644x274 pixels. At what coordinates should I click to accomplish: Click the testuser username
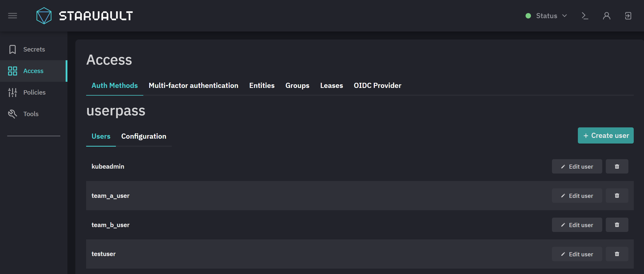pyautogui.click(x=104, y=254)
